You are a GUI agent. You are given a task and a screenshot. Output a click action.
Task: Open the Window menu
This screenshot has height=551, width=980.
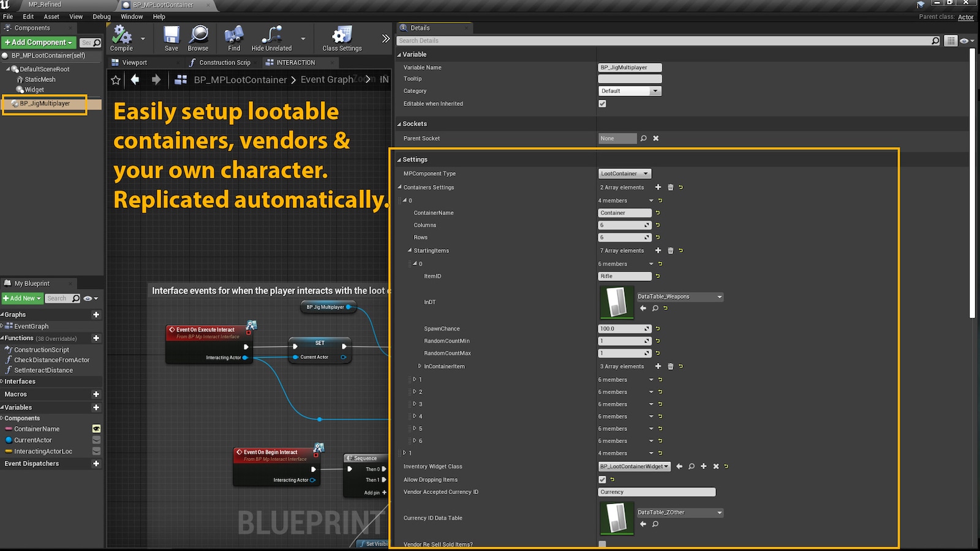(x=131, y=17)
